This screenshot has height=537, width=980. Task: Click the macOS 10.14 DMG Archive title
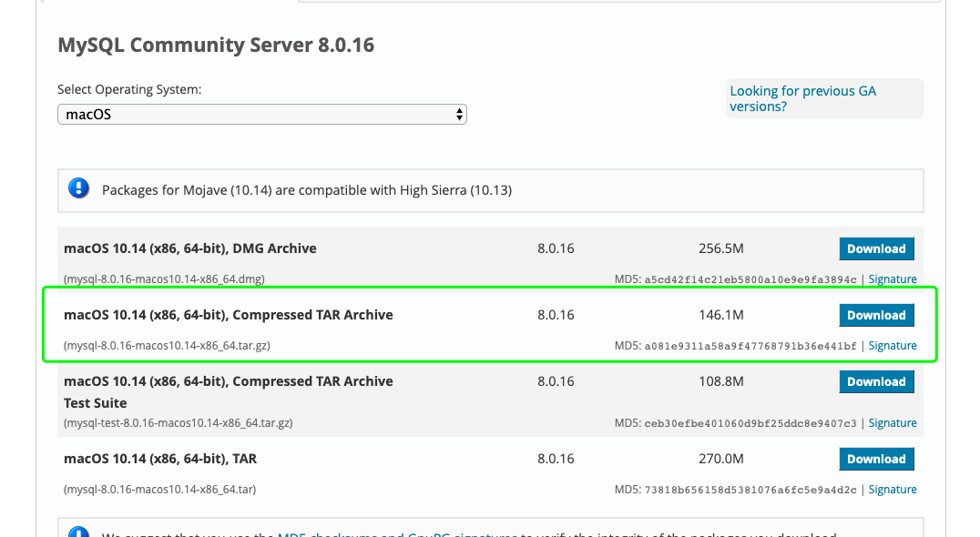(190, 248)
